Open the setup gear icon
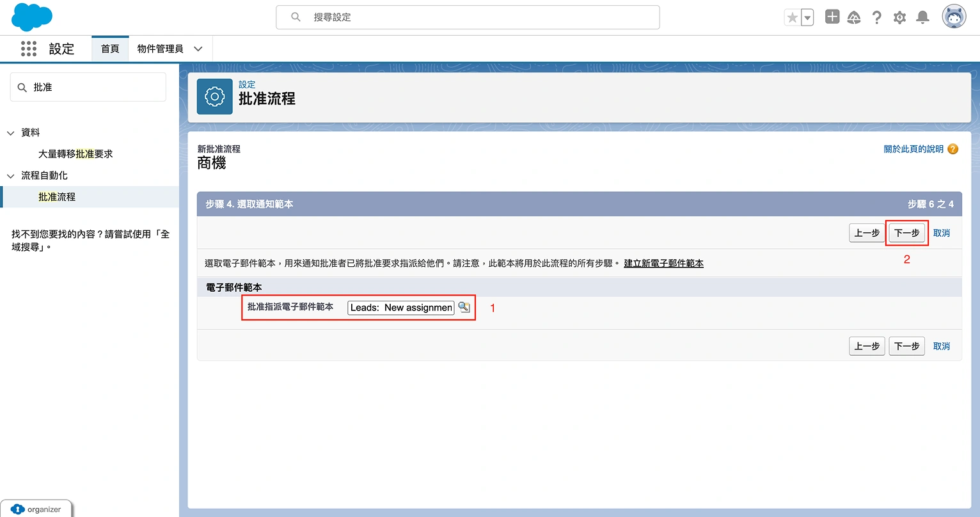The width and height of the screenshot is (980, 517). pos(899,18)
